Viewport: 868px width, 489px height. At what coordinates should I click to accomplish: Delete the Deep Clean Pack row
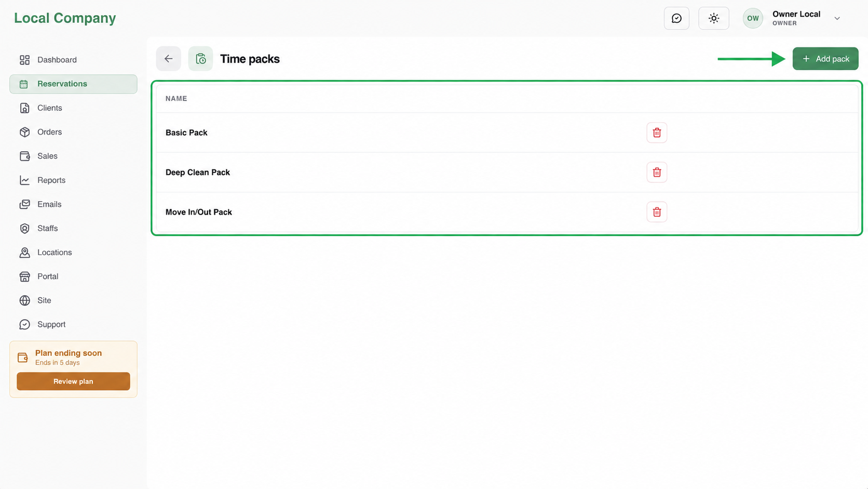[x=657, y=172]
